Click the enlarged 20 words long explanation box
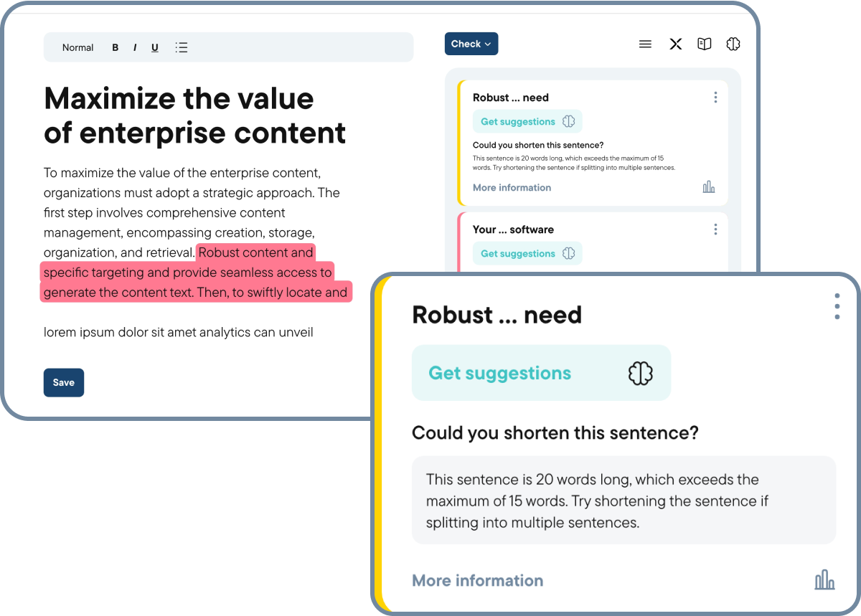Screen dimensions: 861x616 click(624, 501)
